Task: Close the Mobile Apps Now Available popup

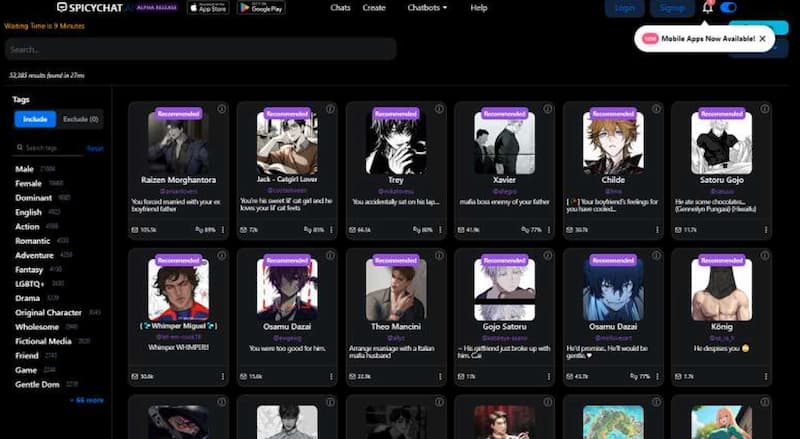Action: coord(762,39)
